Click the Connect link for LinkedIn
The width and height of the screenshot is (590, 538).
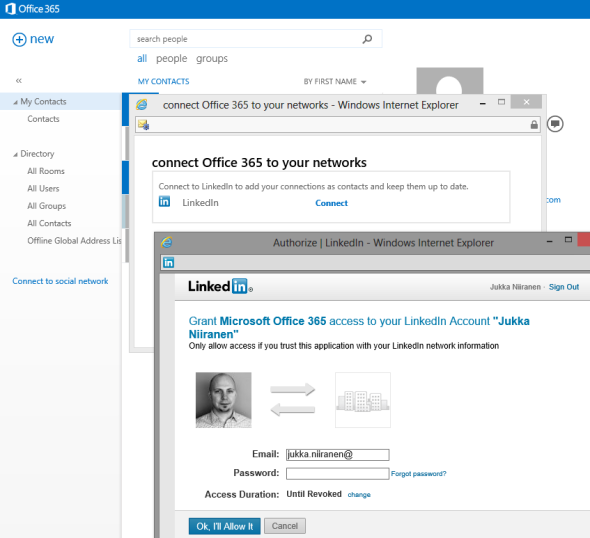click(331, 203)
